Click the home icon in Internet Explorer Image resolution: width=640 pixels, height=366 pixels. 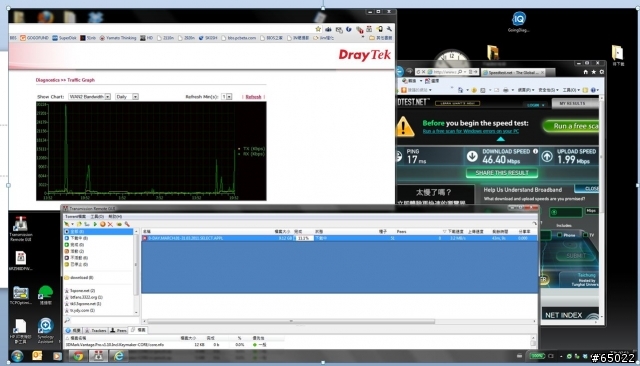586,72
